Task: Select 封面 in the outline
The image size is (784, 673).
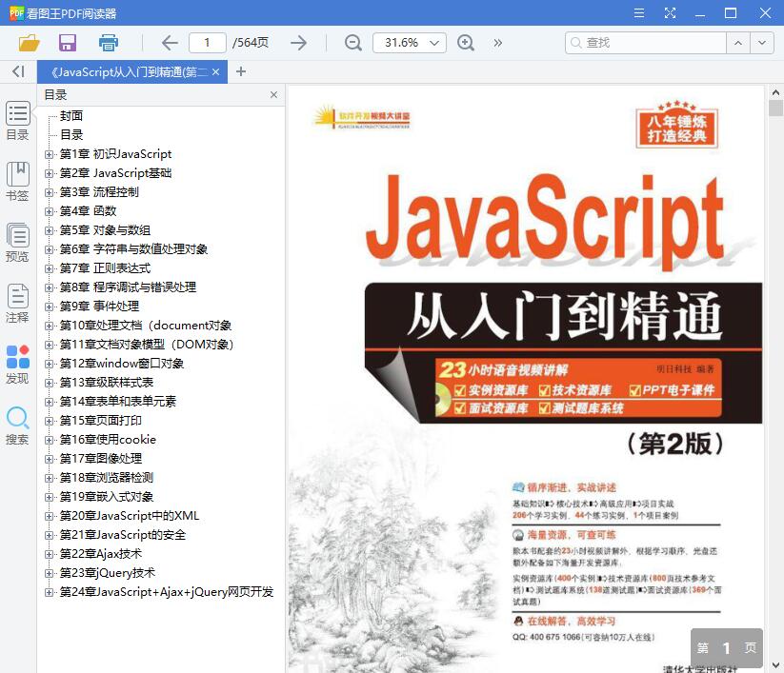Action: (71, 116)
